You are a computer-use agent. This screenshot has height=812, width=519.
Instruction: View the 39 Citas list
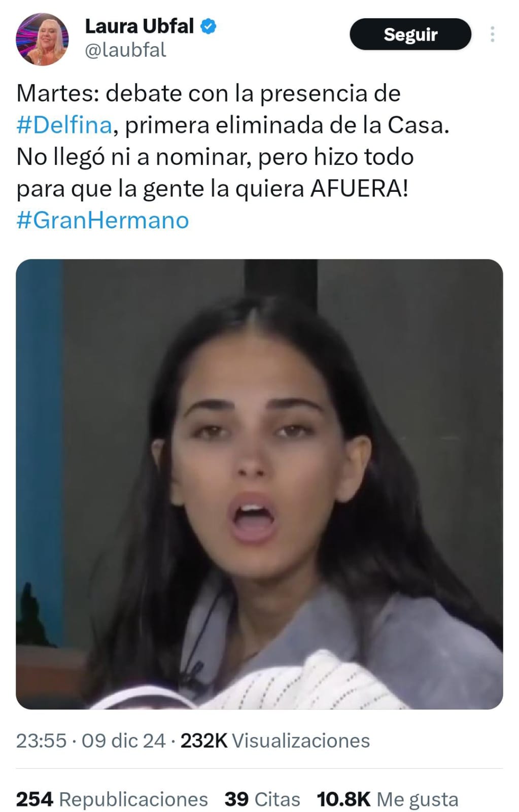pyautogui.click(x=262, y=799)
